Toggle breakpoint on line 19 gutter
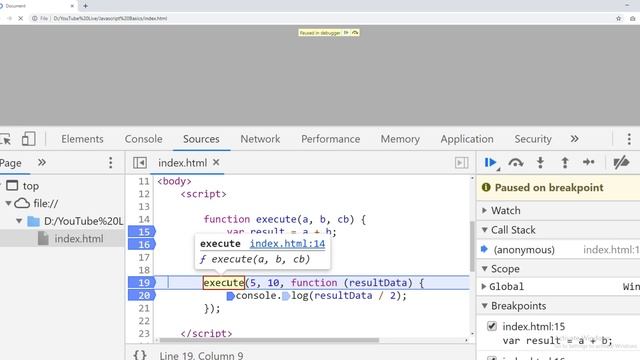This screenshot has height=360, width=640. click(141, 282)
